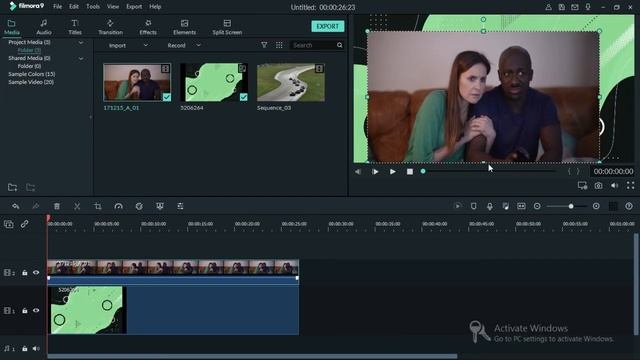This screenshot has width=640, height=360.
Task: Open the Effects tab
Action: point(148,27)
